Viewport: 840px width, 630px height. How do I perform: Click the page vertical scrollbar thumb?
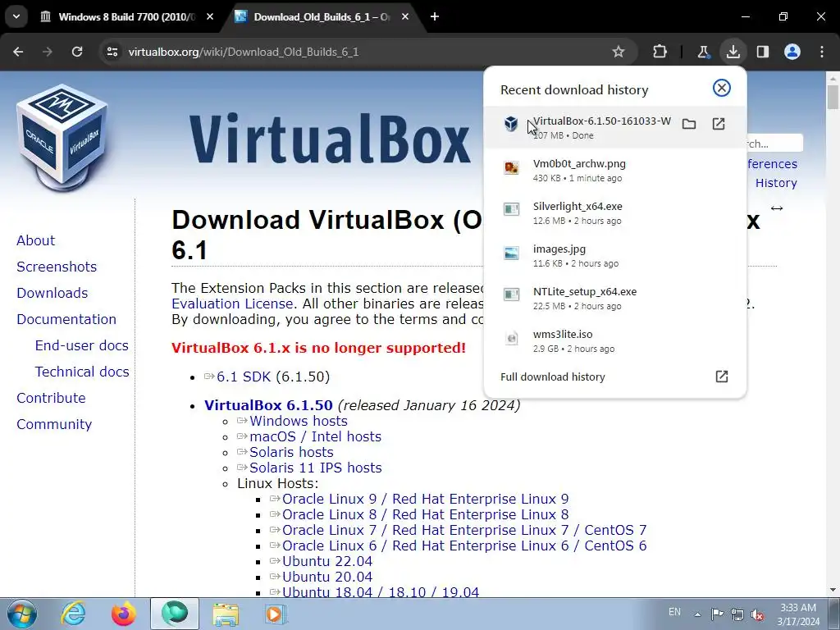[833, 97]
